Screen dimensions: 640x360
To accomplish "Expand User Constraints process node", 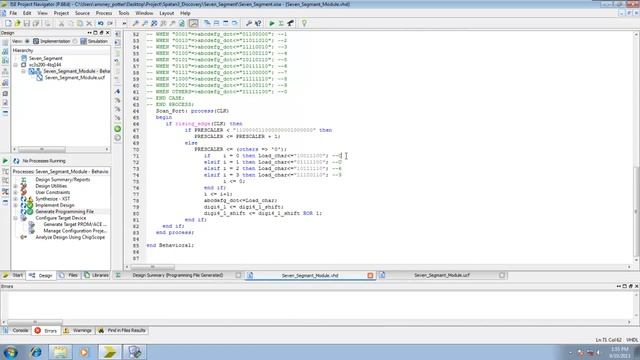I will (x=16, y=193).
